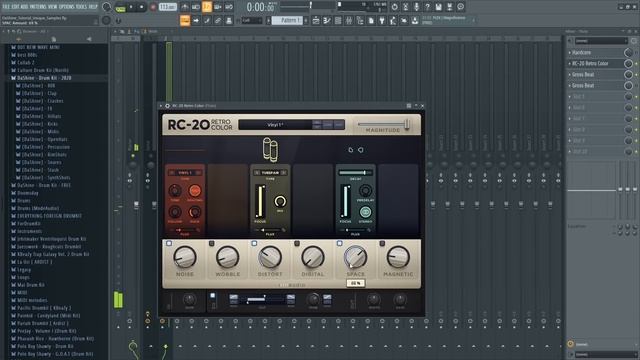Viewport: 640px width, 360px height.
Task: Click the tube pair icon above Distort
Action: point(270,149)
